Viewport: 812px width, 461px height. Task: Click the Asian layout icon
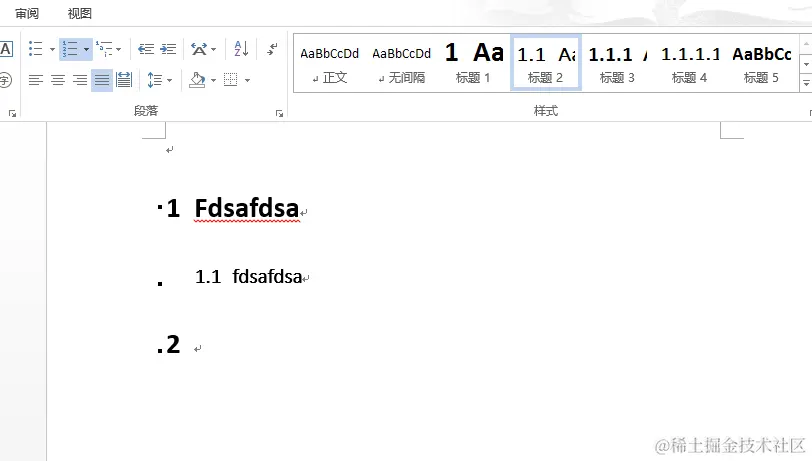(199, 49)
